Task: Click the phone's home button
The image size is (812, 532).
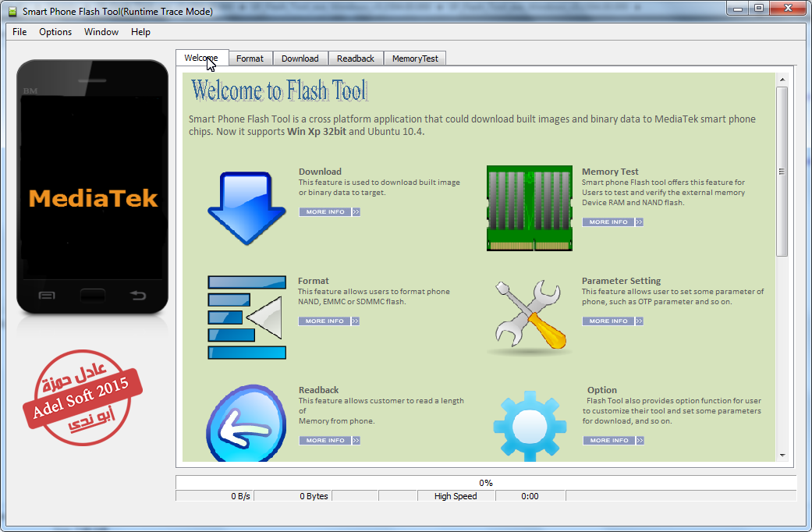Action: coord(93,296)
